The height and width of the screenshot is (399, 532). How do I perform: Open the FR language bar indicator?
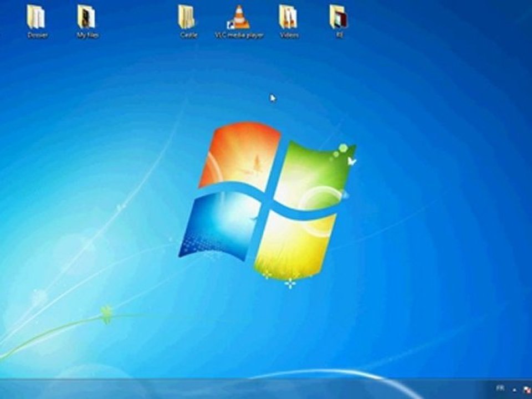click(500, 388)
